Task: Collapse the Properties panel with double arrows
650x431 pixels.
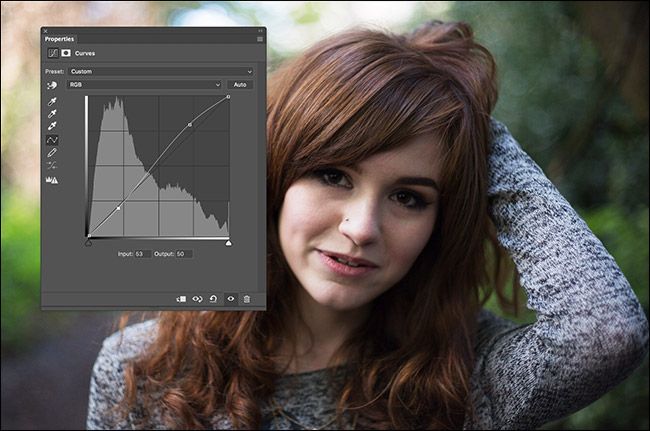Action: (x=260, y=31)
